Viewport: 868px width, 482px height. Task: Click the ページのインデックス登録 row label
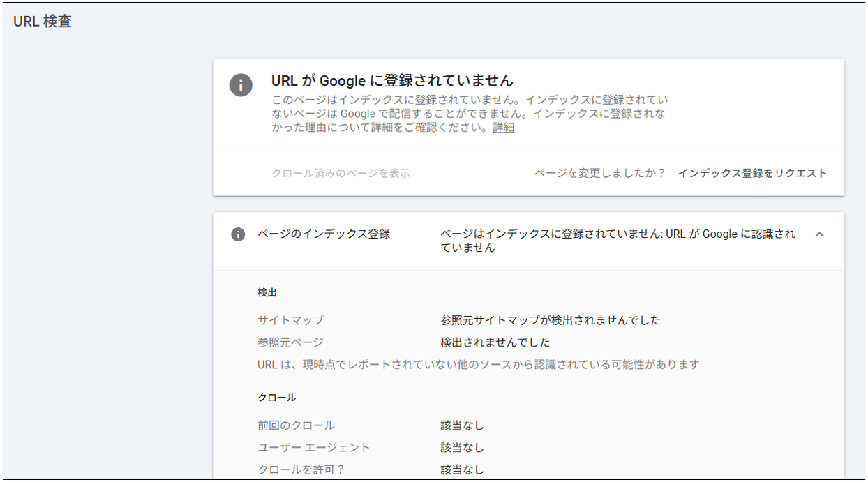324,234
